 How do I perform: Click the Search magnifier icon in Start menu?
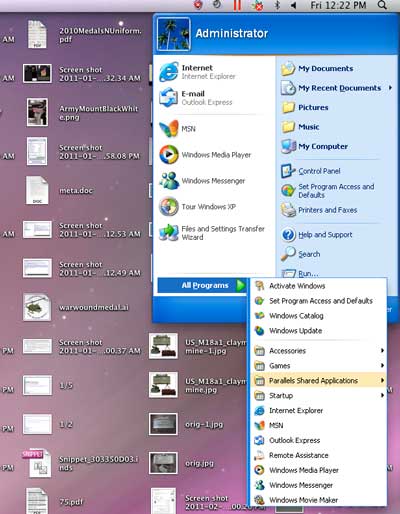coord(288,254)
